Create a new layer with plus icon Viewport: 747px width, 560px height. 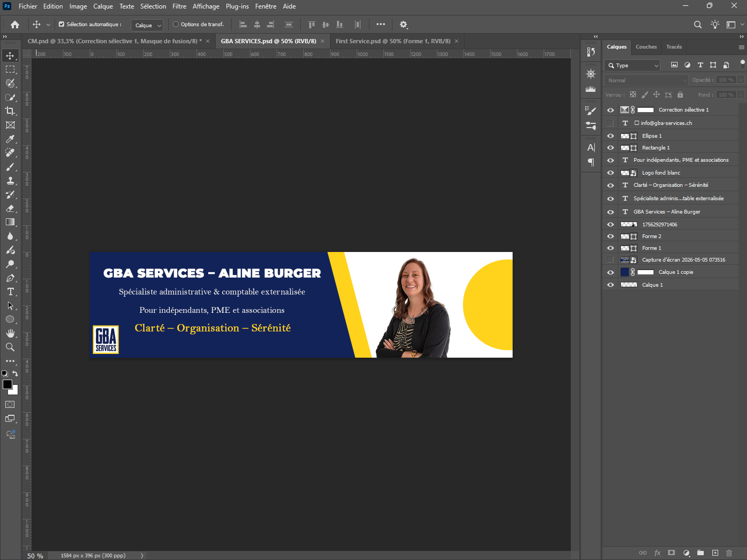click(x=715, y=553)
